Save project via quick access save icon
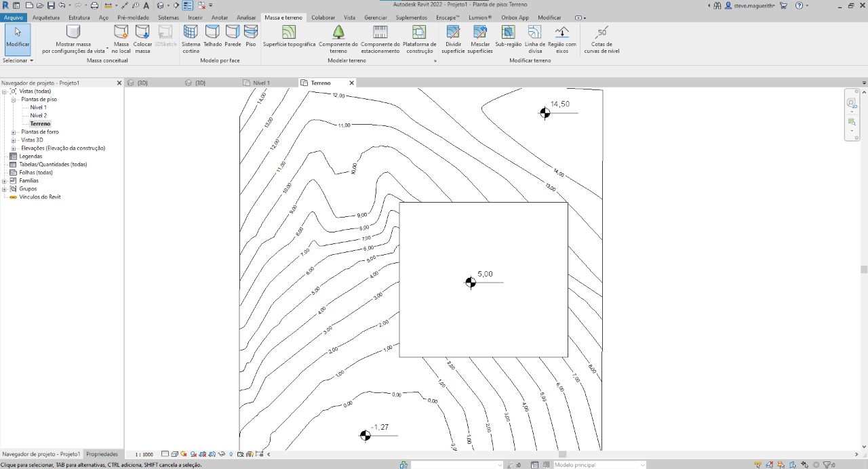868x469 pixels. point(51,5)
